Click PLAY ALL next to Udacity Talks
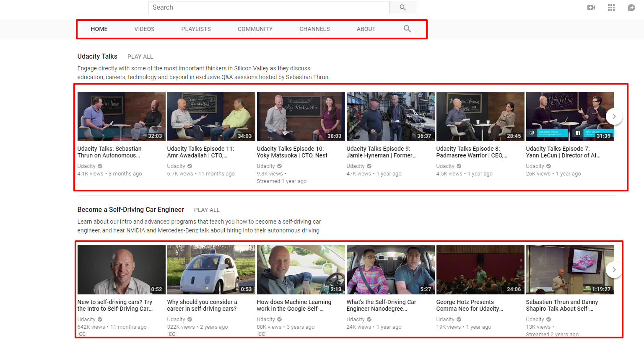The width and height of the screenshot is (644, 348). coord(140,57)
